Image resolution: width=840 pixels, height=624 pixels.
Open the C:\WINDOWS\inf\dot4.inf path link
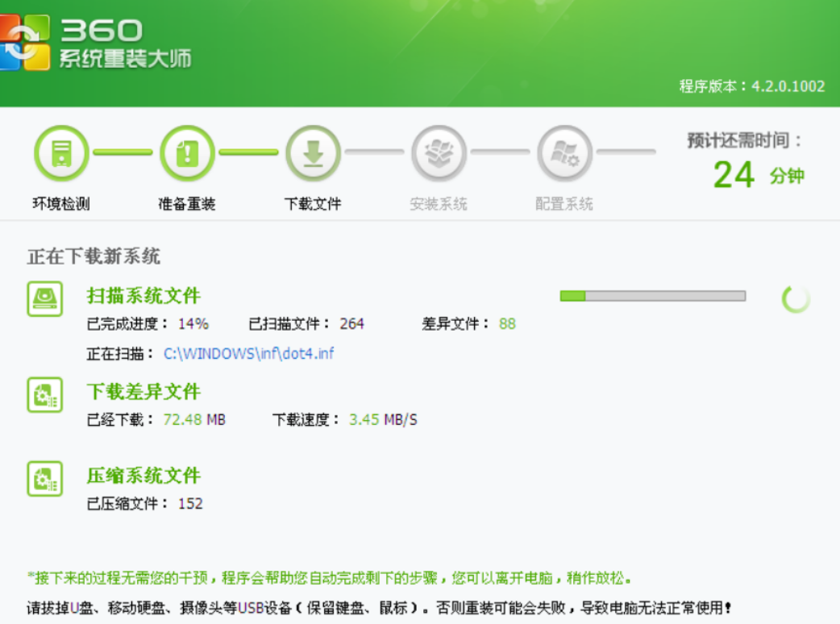point(248,353)
